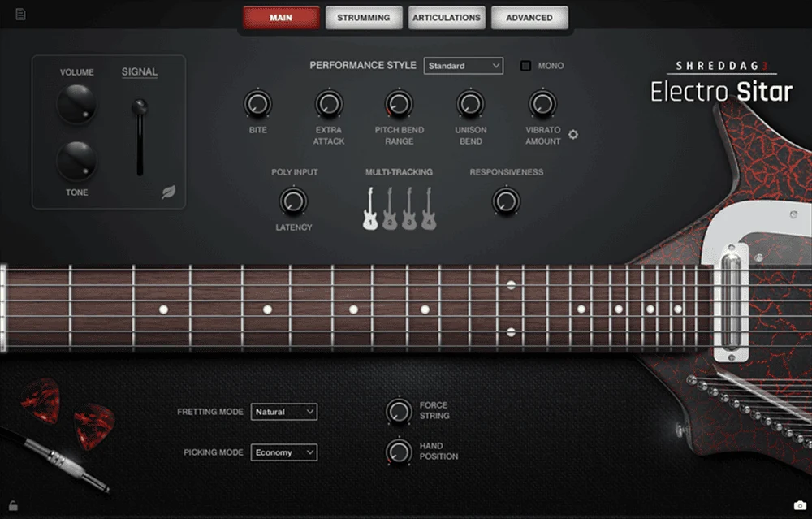Open the Picking Mode dropdown
This screenshot has width=812, height=519.
coord(283,452)
